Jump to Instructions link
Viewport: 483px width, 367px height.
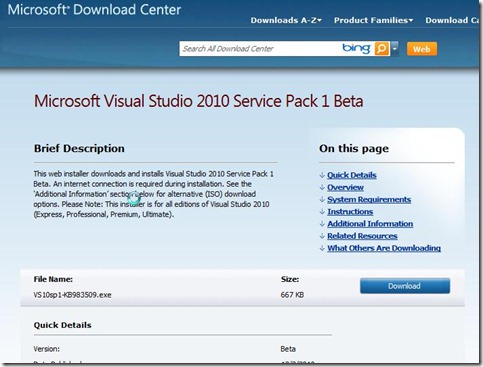click(350, 212)
